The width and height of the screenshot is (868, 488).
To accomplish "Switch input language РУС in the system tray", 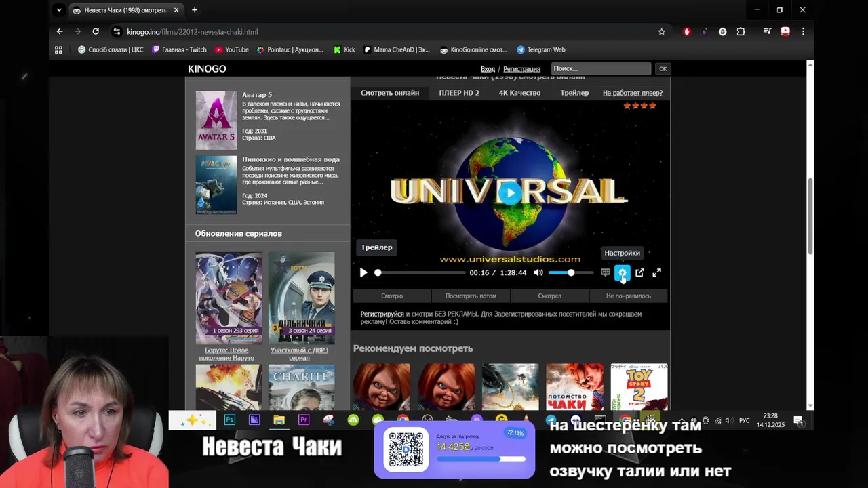I will [x=744, y=420].
